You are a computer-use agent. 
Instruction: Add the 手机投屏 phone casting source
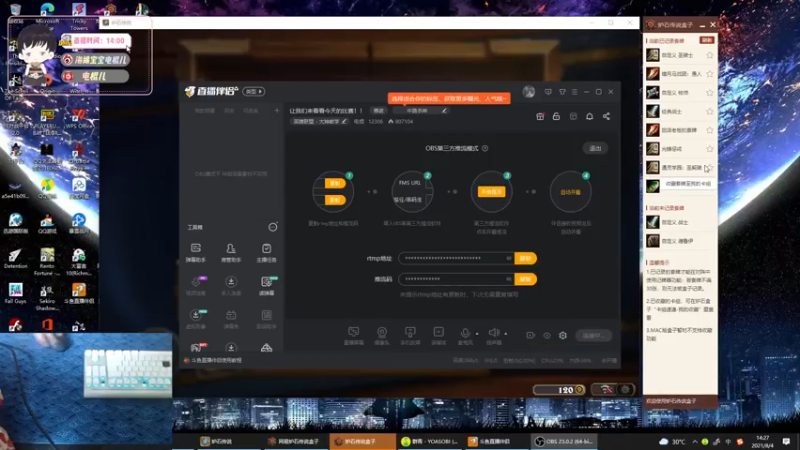click(x=410, y=335)
